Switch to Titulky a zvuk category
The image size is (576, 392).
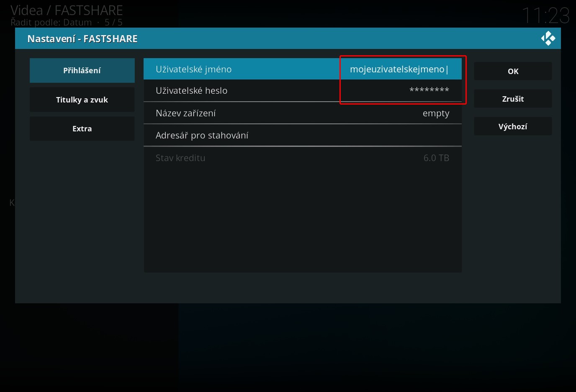(82, 100)
